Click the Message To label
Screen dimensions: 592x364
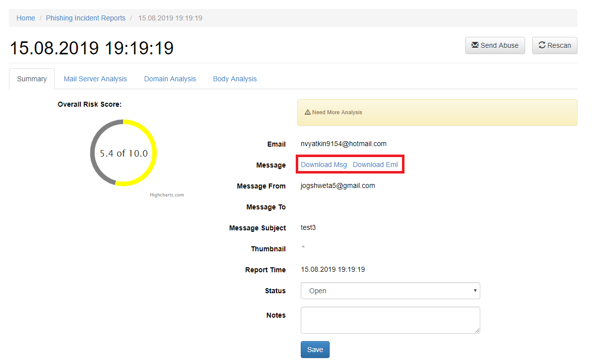tap(266, 207)
